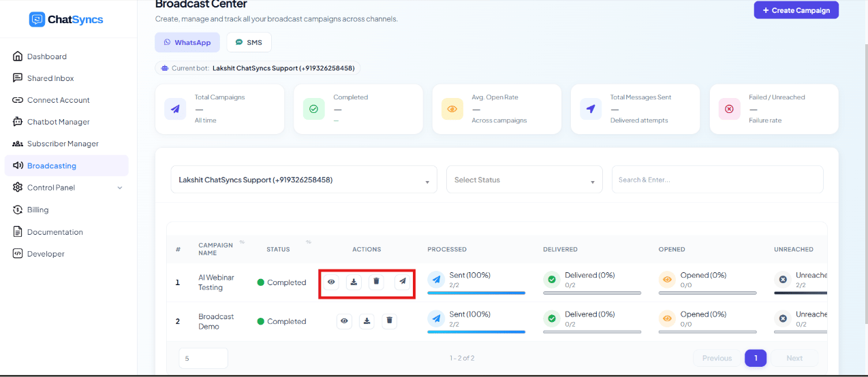The width and height of the screenshot is (868, 377).
Task: Go to the Next page
Action: pos(794,358)
